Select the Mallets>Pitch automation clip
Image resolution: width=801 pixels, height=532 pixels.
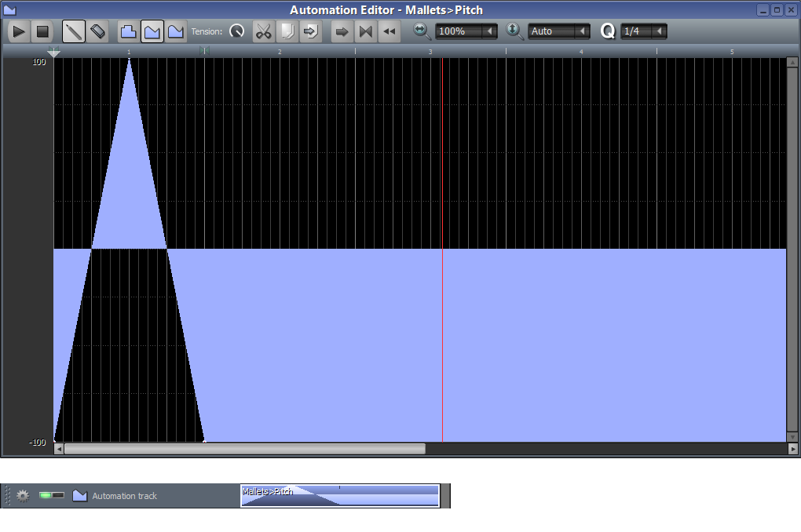click(339, 496)
